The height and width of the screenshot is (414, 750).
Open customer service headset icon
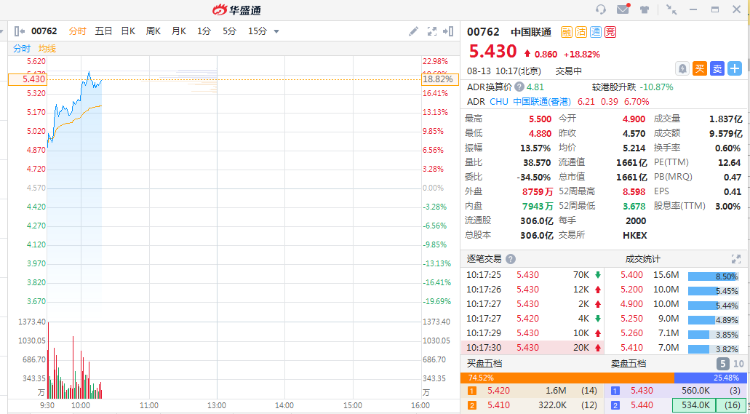[601, 10]
